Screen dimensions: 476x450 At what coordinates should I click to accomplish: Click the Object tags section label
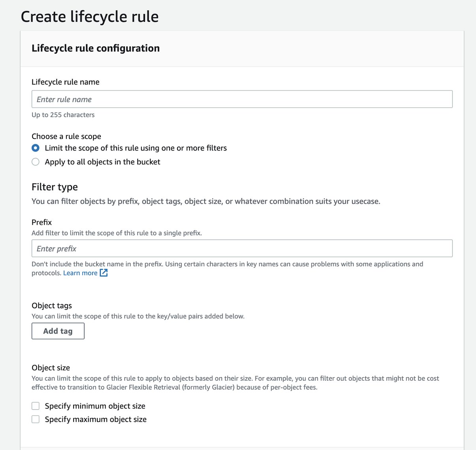point(51,306)
